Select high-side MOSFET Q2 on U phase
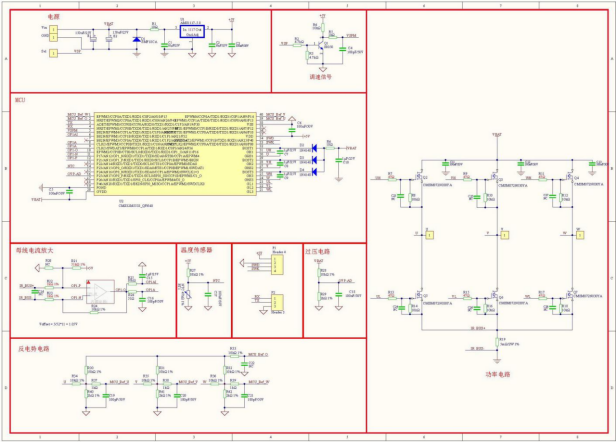Screen dimensions: 616x442 pyautogui.click(x=419, y=177)
